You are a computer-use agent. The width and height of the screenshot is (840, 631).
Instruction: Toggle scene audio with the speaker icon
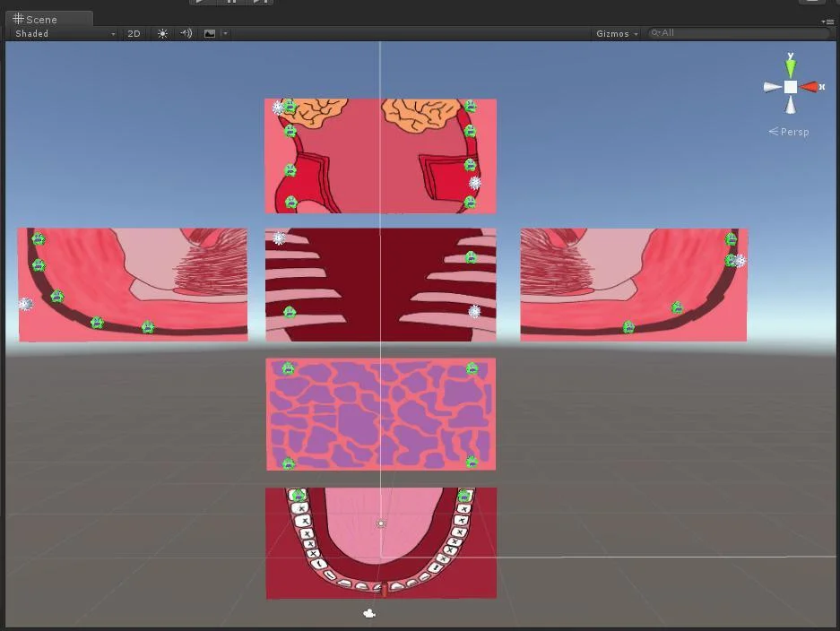[x=186, y=34]
